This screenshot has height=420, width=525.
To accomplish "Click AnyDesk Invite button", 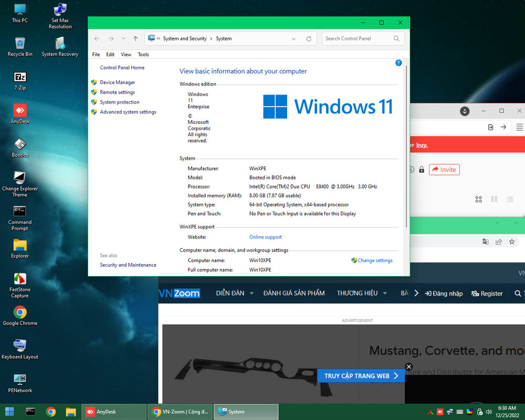I will click(x=444, y=170).
